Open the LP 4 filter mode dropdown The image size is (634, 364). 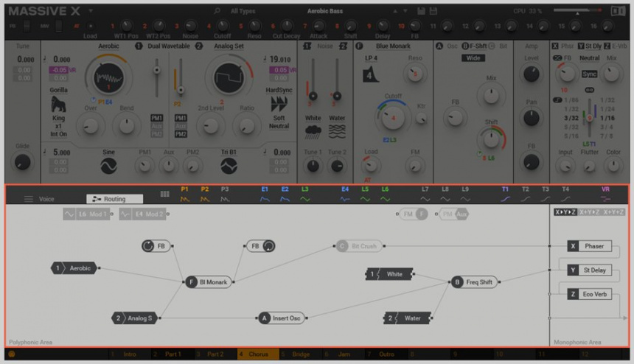[x=372, y=57]
